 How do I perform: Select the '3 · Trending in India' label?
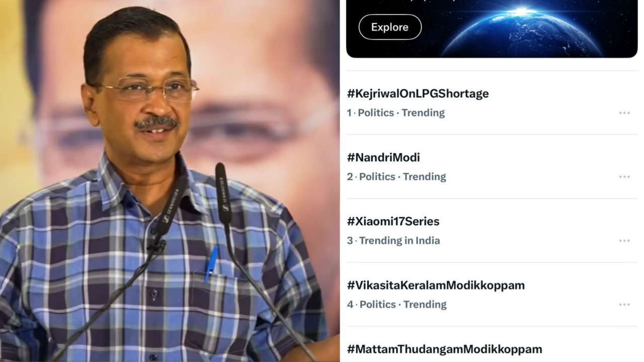[x=393, y=240]
